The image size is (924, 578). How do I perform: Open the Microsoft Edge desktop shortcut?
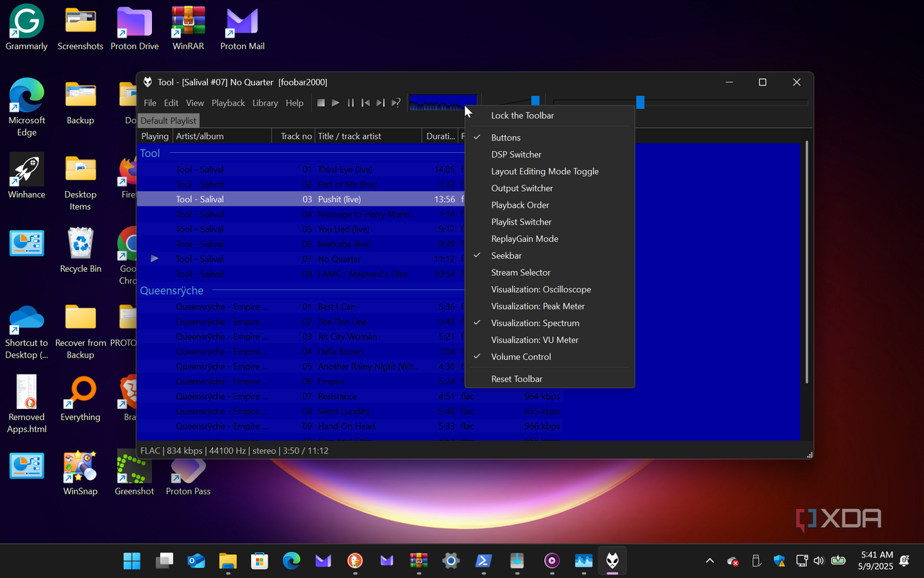click(x=27, y=108)
